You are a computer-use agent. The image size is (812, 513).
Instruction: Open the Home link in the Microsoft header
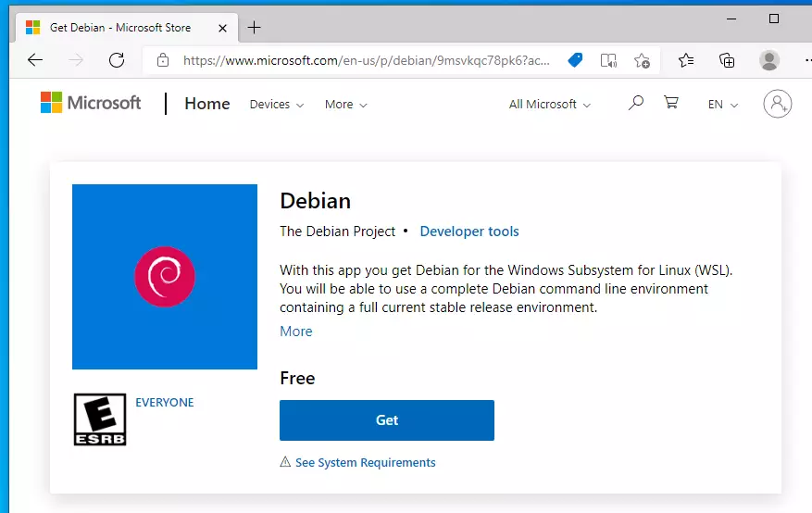[x=207, y=104]
